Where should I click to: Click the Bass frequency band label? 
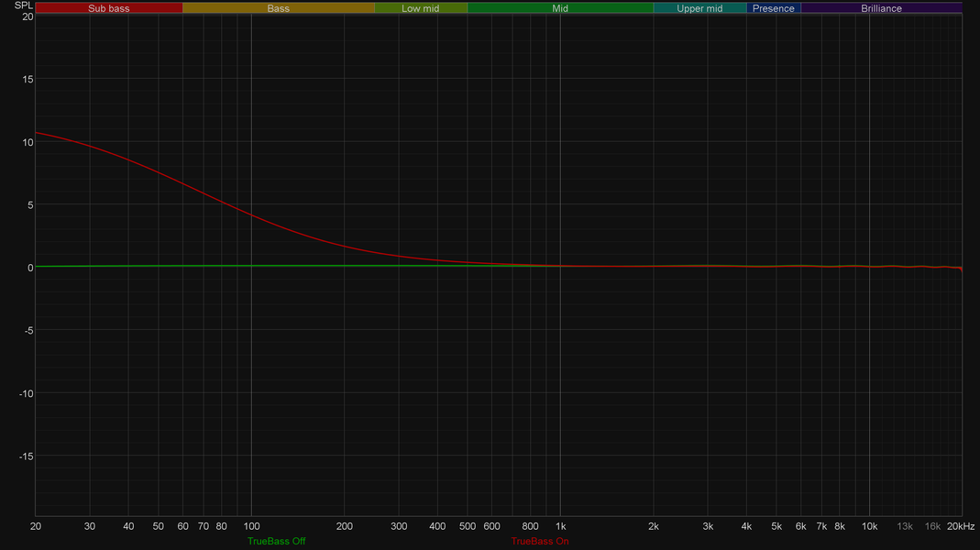278,9
